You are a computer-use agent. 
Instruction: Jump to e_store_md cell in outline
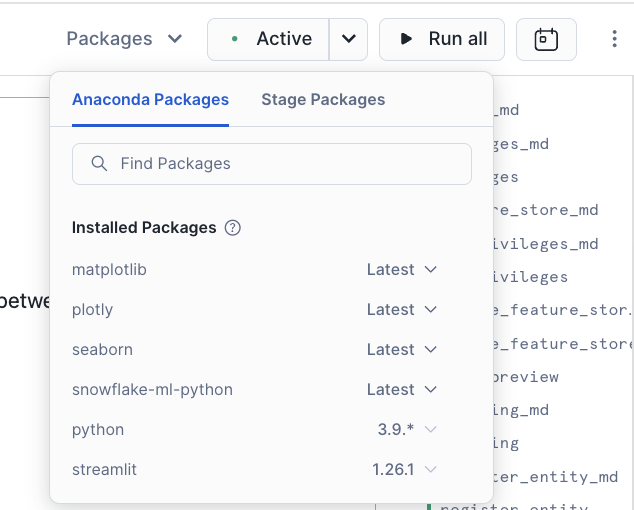tap(545, 210)
